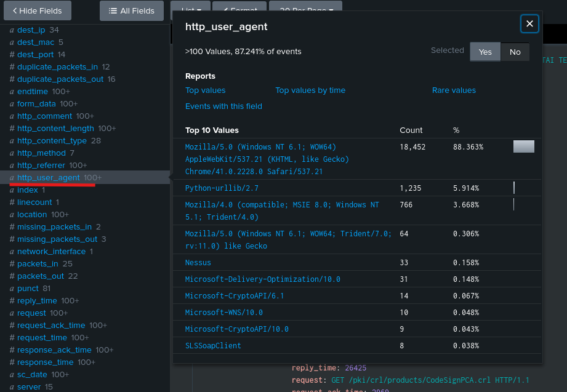Viewport: 567px width, 392px height.
Task: Open the dest_mac field
Action: pyautogui.click(x=36, y=42)
